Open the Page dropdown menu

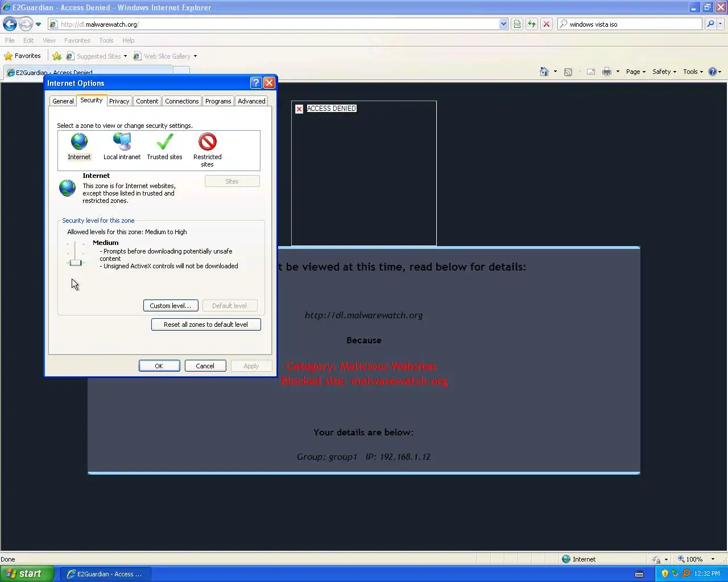pyautogui.click(x=636, y=72)
